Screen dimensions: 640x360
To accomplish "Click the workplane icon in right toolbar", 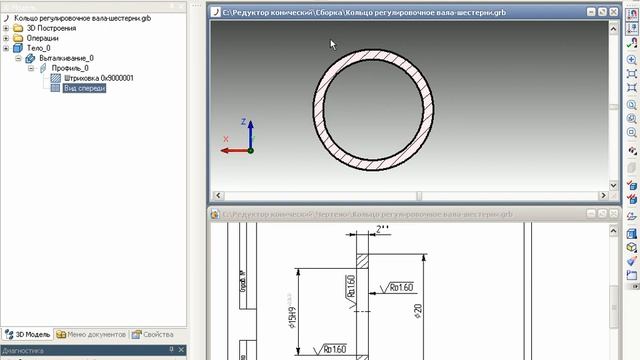I will click(632, 216).
